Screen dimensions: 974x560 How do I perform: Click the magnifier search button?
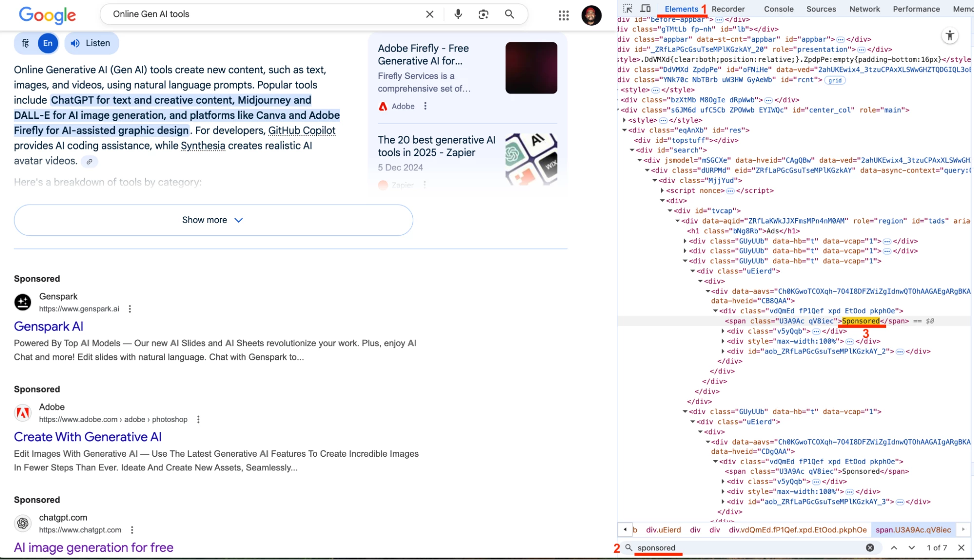[509, 14]
